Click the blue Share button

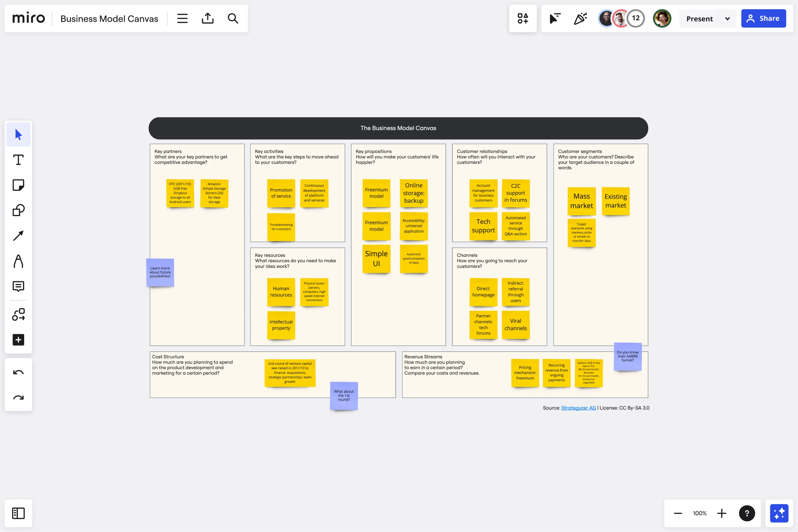click(x=763, y=18)
